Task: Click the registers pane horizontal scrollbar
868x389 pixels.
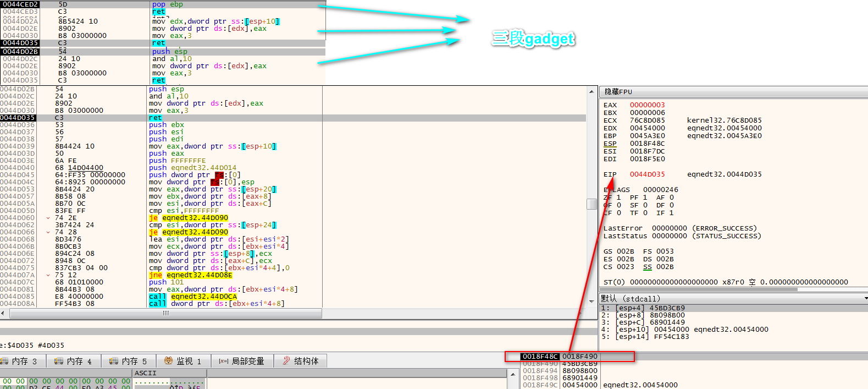Action: click(x=698, y=289)
